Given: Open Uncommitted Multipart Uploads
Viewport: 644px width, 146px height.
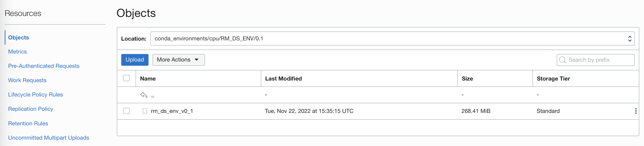Looking at the screenshot, I should [x=48, y=137].
